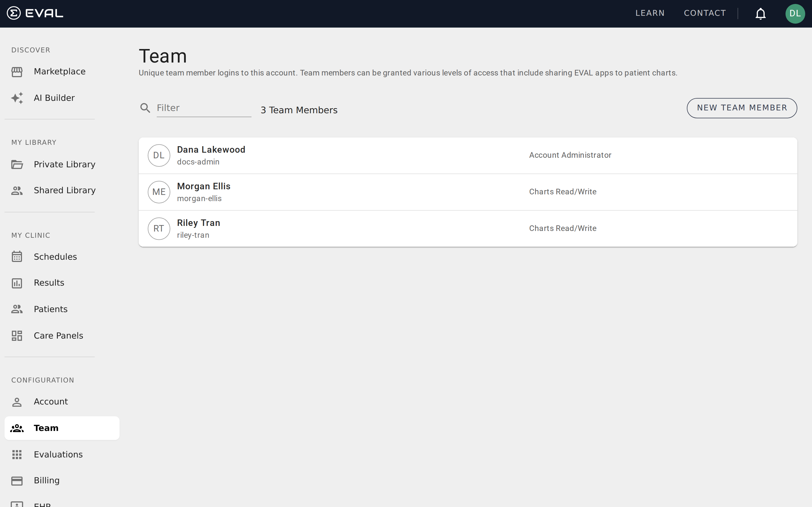Open the Shared Library
The width and height of the screenshot is (812, 507).
pyautogui.click(x=64, y=190)
